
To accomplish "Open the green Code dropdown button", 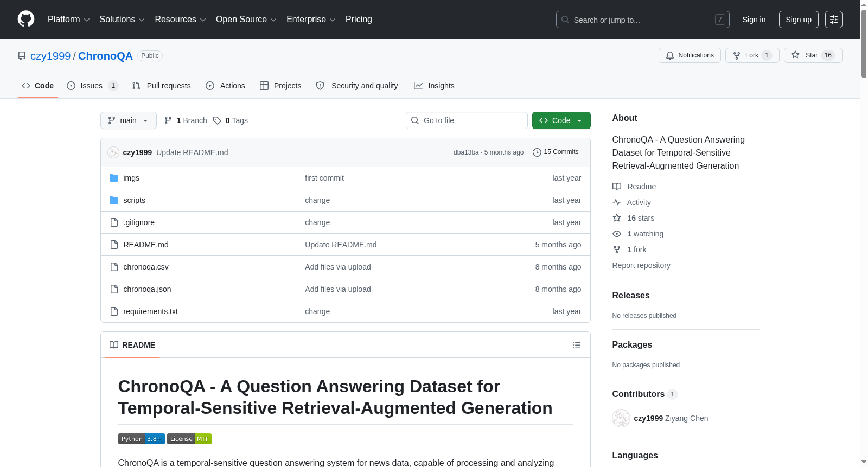I will click(561, 120).
